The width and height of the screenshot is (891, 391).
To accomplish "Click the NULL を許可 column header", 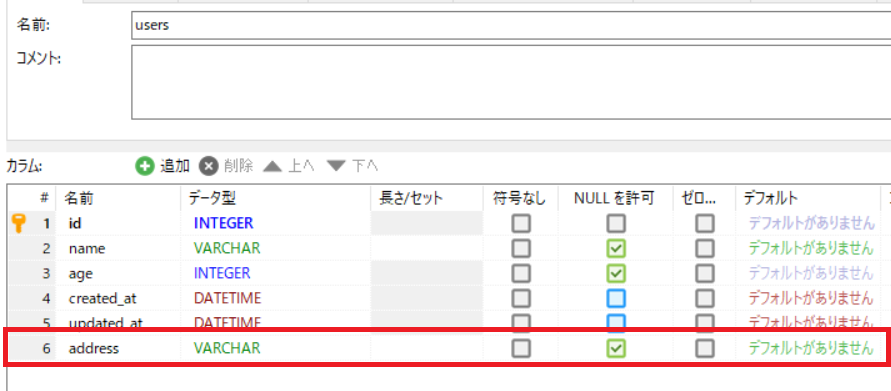I will pos(615,198).
